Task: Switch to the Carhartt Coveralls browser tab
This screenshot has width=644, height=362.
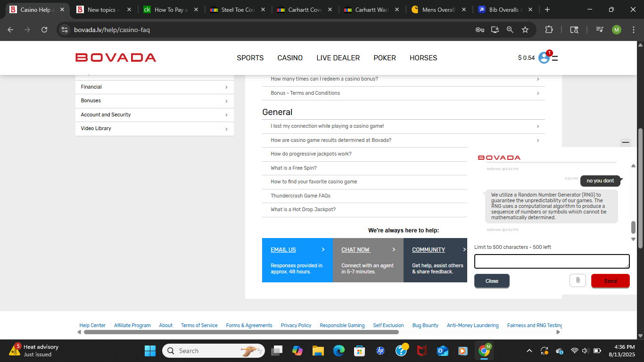Action: [305, 9]
